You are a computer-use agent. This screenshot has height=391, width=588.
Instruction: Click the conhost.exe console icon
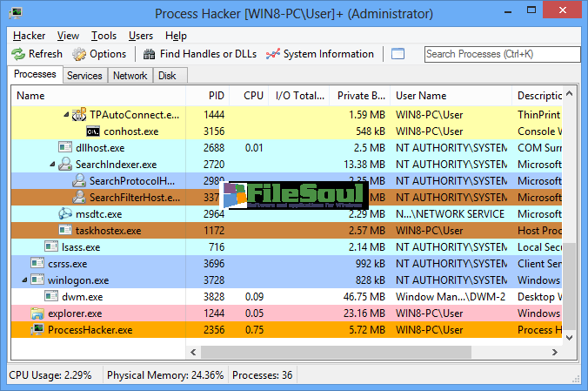(x=93, y=131)
